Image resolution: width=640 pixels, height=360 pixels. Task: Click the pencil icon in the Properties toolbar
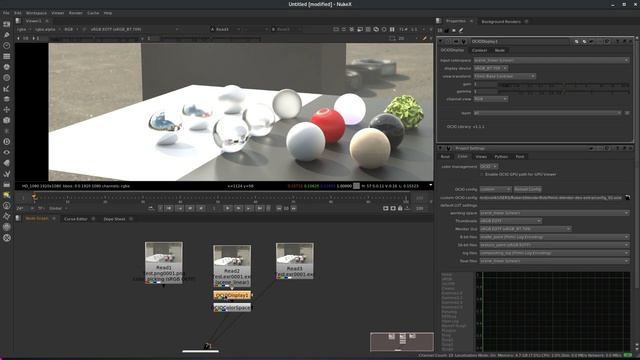pos(461,30)
